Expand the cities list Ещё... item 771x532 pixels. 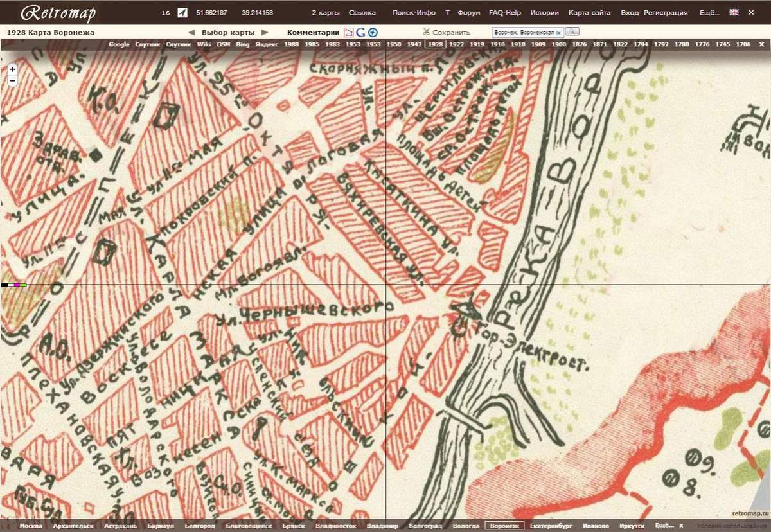pos(664,526)
